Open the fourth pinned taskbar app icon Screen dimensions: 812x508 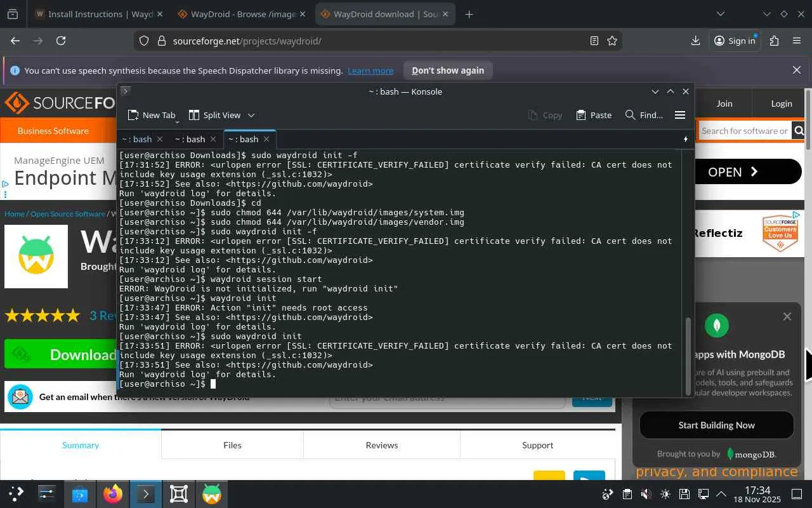tap(179, 493)
